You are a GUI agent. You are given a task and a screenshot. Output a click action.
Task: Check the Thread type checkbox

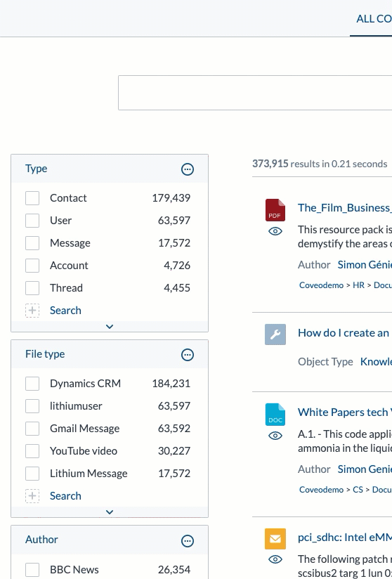coord(32,288)
